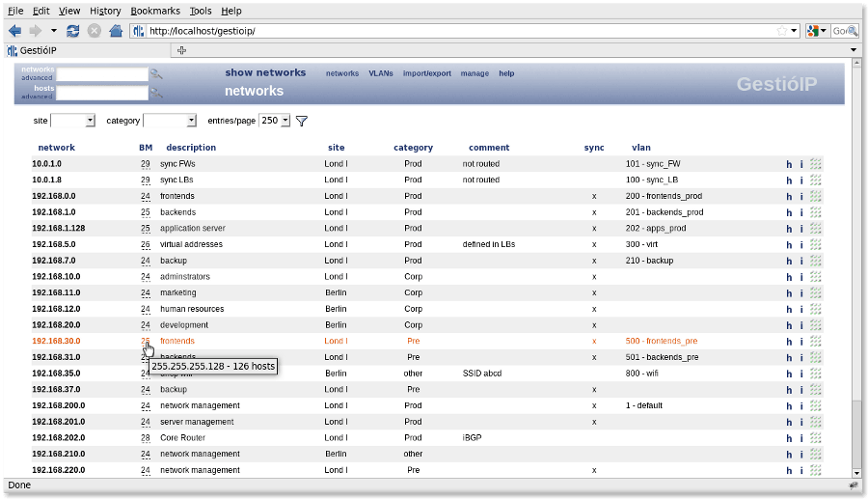The width and height of the screenshot is (868, 499).
Task: Open the category filter dropdown
Action: (170, 121)
